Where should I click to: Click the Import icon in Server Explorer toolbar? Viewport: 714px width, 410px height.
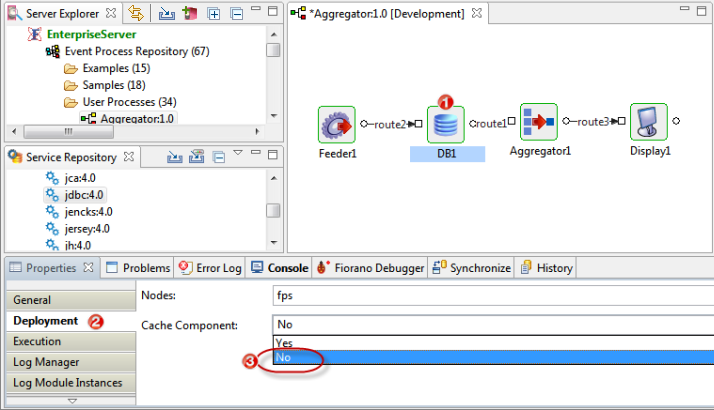[167, 14]
